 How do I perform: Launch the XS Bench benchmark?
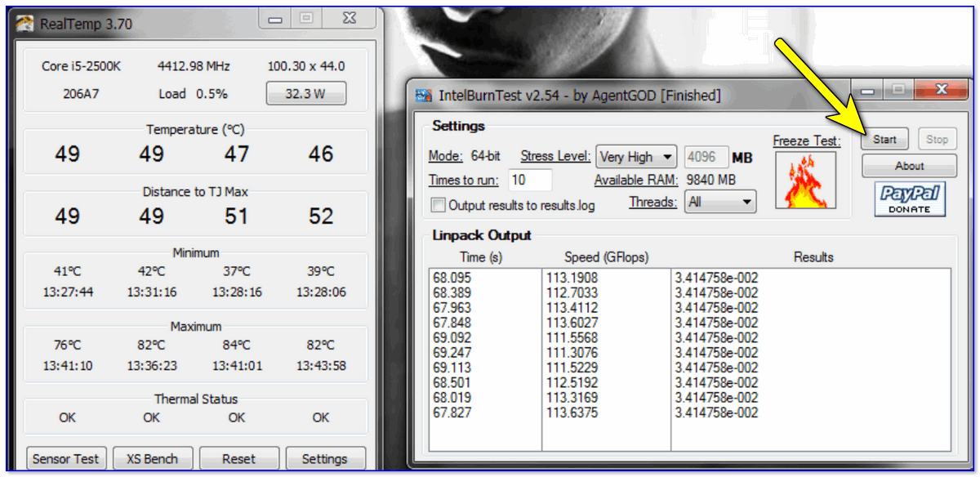(x=153, y=458)
